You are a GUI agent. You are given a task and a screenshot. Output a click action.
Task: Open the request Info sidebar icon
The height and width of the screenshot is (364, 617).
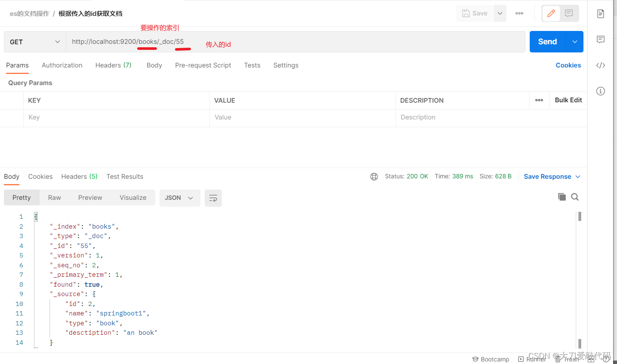click(601, 91)
